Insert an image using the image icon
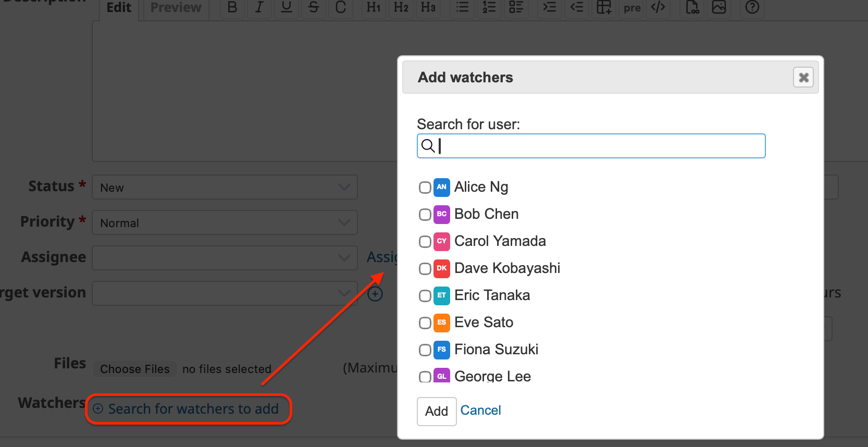Image resolution: width=868 pixels, height=447 pixels. tap(719, 7)
